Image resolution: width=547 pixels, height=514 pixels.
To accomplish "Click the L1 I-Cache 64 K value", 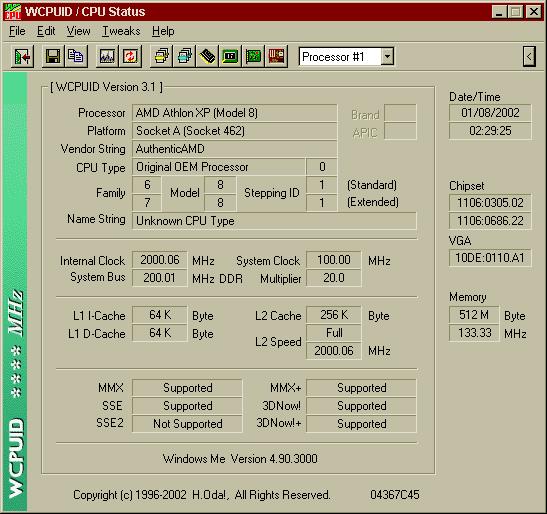I will [x=160, y=315].
